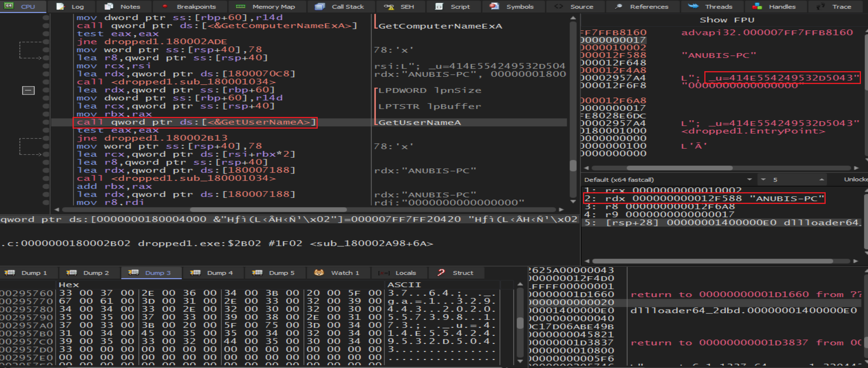868x368 pixels.
Task: Click the Show FPU button
Action: 727,20
